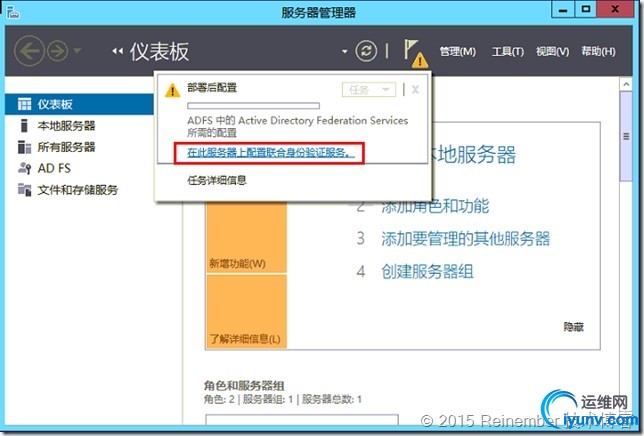
Task: Click the vertical scrollbar thumb
Action: click(626, 136)
